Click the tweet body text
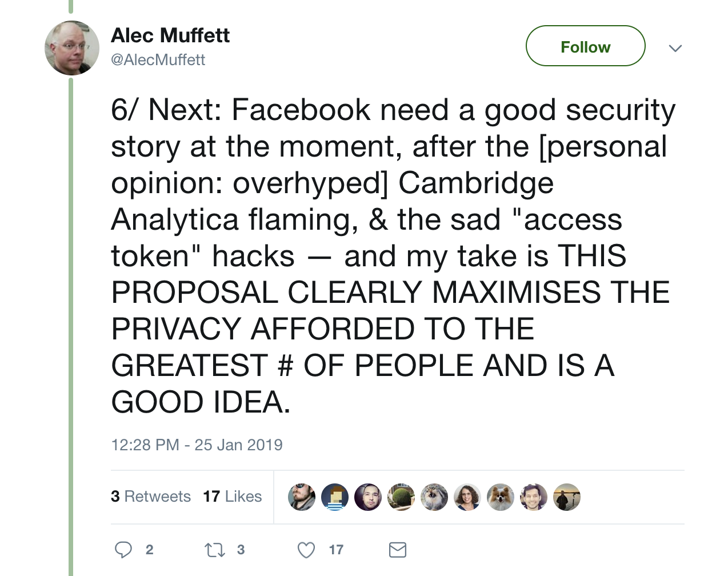This screenshot has width=728, height=576. click(389, 256)
